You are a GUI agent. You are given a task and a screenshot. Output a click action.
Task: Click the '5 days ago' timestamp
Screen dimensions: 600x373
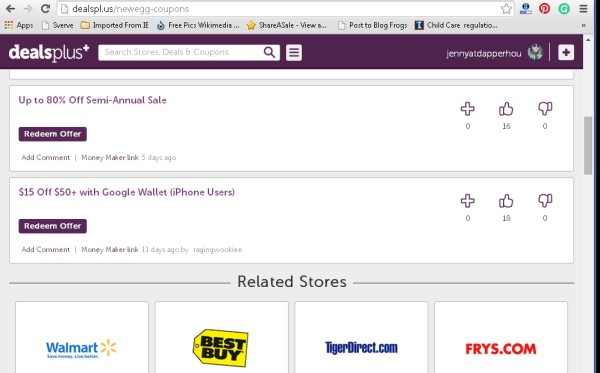click(x=159, y=157)
